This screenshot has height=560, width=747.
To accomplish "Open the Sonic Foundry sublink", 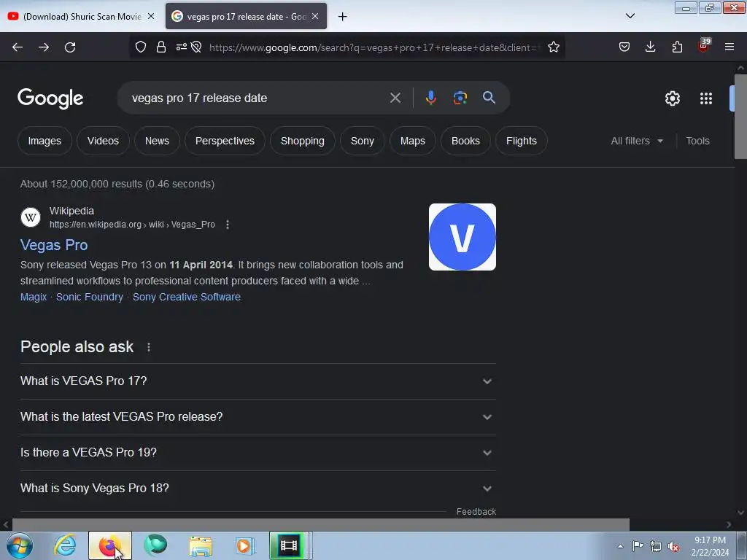I will click(x=90, y=297).
